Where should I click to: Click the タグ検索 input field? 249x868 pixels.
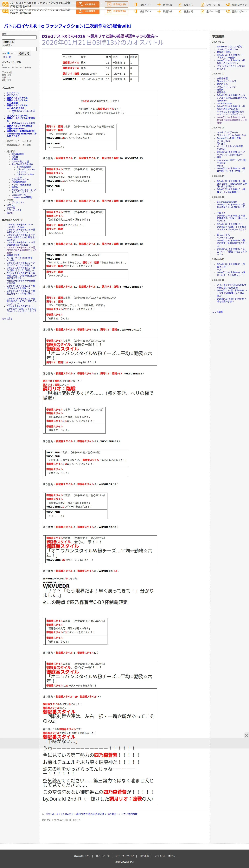tap(19, 49)
